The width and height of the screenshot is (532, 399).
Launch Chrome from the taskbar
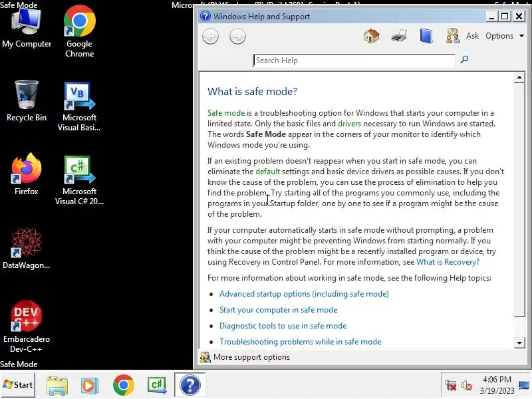pyautogui.click(x=124, y=386)
